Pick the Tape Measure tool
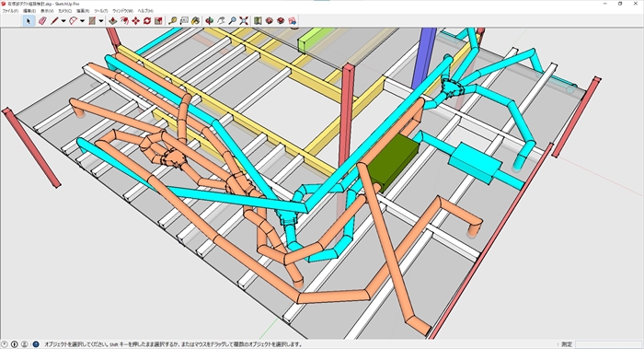Image resolution: width=644 pixels, height=349 pixels. tap(173, 20)
